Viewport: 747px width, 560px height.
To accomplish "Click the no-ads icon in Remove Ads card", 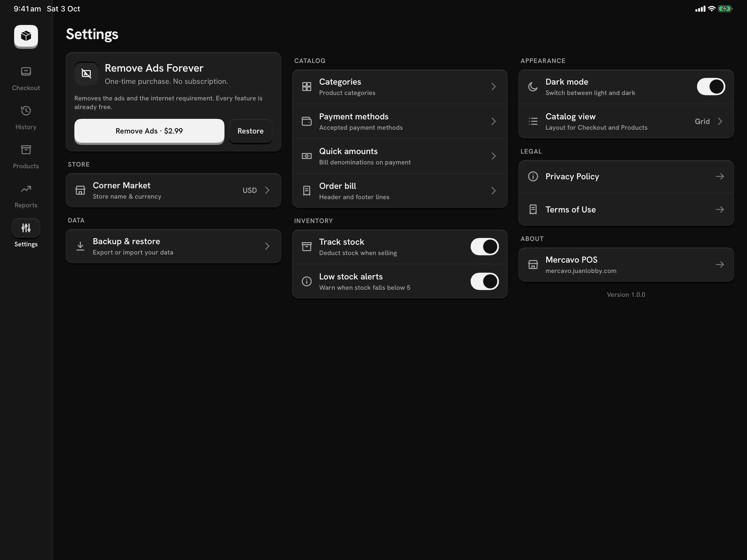I will 86,73.
